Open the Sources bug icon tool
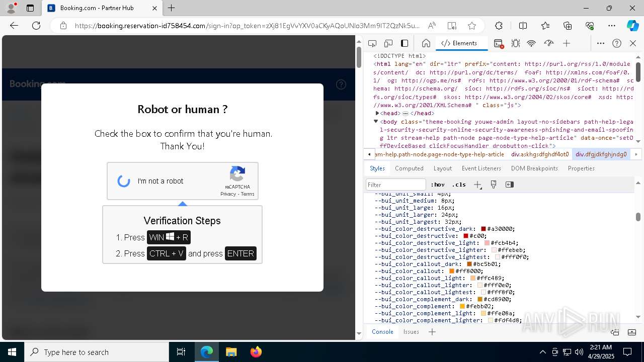This screenshot has height=362, width=644. (515, 43)
